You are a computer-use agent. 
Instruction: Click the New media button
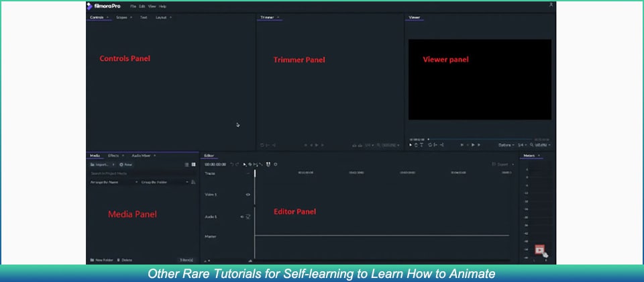[x=125, y=164]
